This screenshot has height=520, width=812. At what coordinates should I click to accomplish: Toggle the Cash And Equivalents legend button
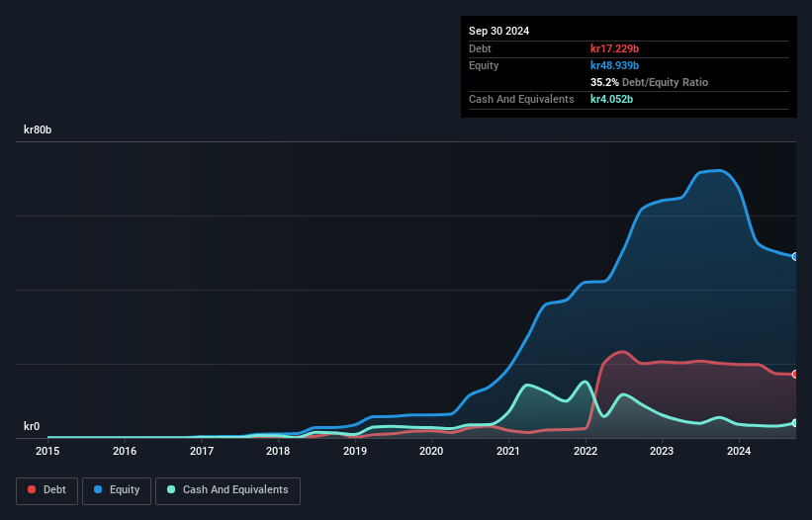pos(227,490)
